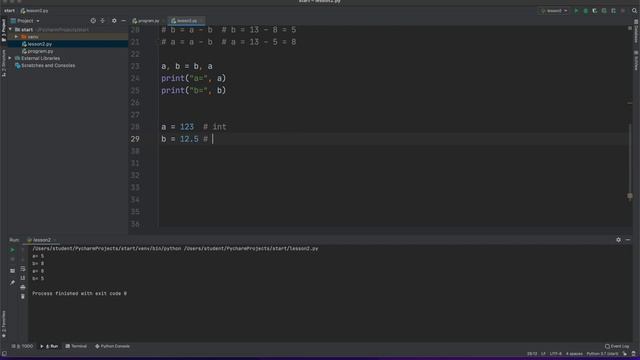Click the python path line in console
The width and height of the screenshot is (640, 360).
[x=175, y=249]
